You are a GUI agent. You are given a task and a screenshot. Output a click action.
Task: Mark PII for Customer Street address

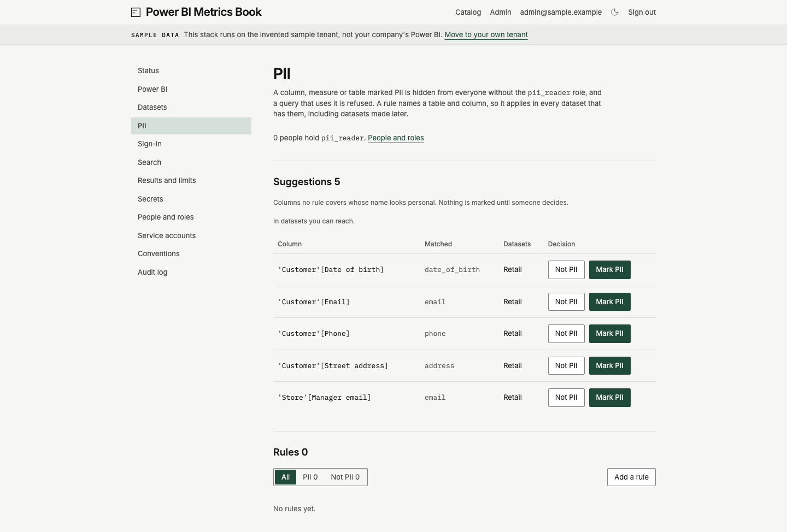[609, 365]
